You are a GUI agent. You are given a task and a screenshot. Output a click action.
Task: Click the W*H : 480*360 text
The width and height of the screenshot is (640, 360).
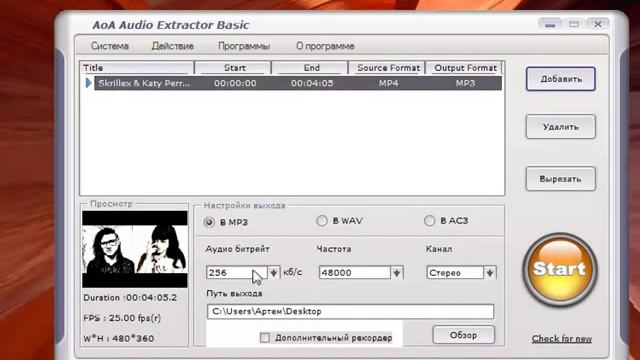coord(119,338)
